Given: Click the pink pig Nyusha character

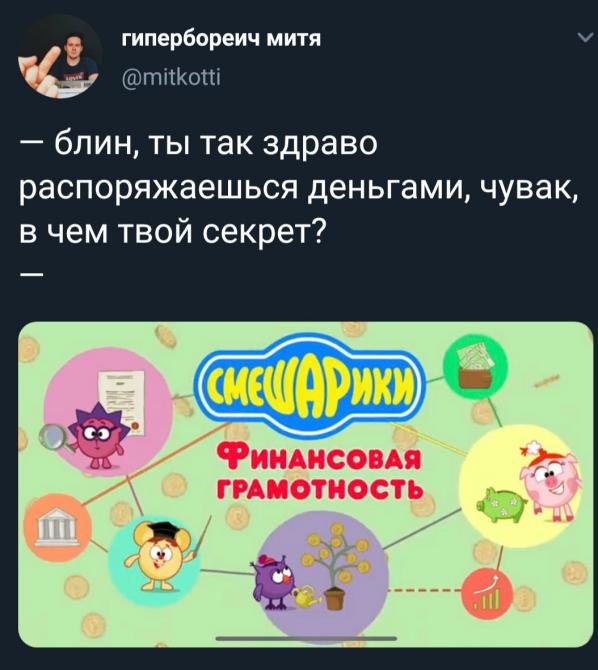Looking at the screenshot, I should (549, 482).
